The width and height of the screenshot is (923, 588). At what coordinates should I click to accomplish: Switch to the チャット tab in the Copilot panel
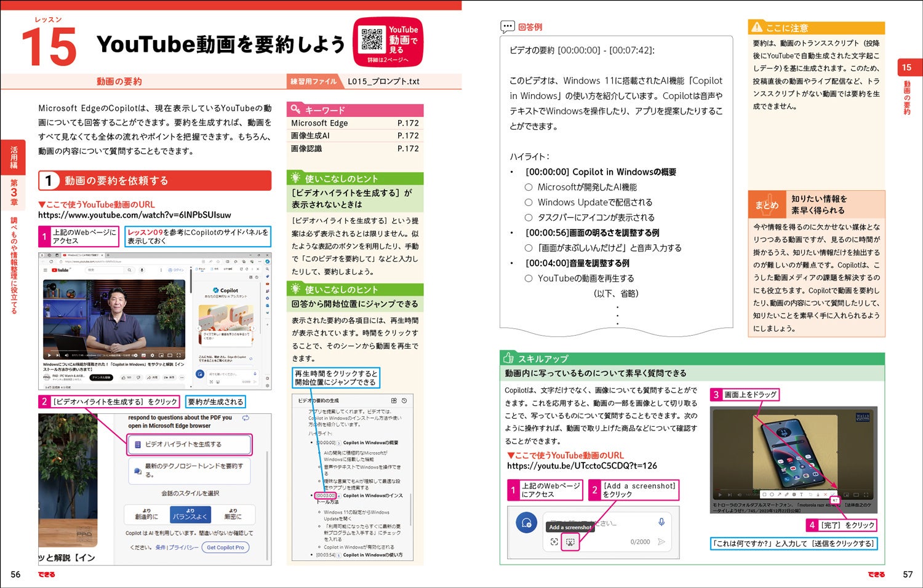[x=201, y=269]
